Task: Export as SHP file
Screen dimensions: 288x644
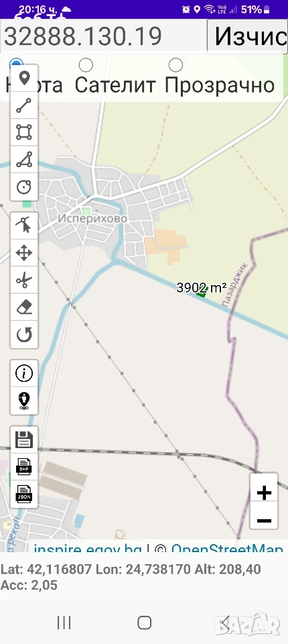Action: coord(24,467)
